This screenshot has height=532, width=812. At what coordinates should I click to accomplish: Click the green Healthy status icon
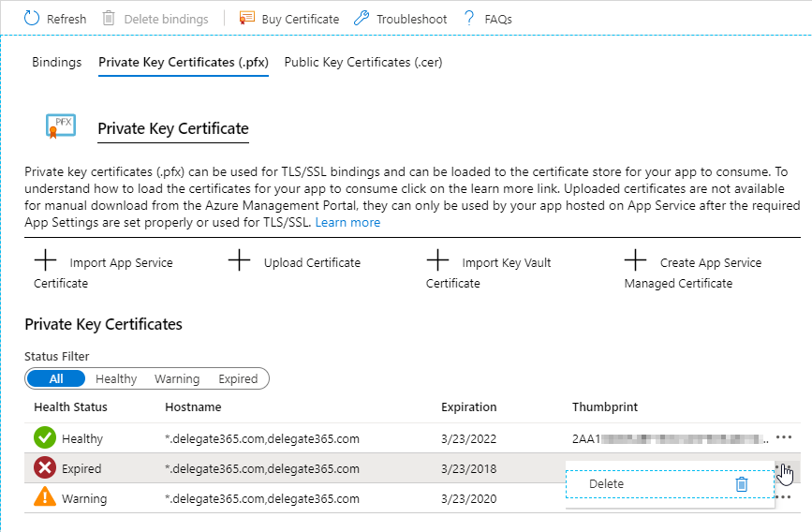click(45, 438)
